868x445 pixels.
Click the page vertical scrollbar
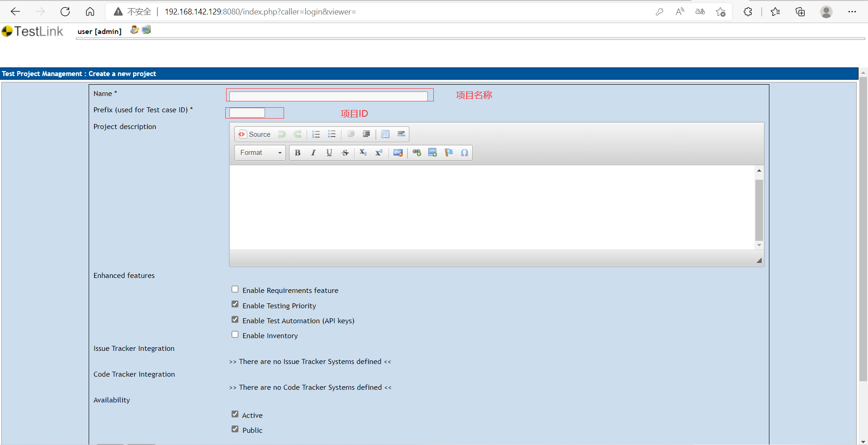coord(863,229)
